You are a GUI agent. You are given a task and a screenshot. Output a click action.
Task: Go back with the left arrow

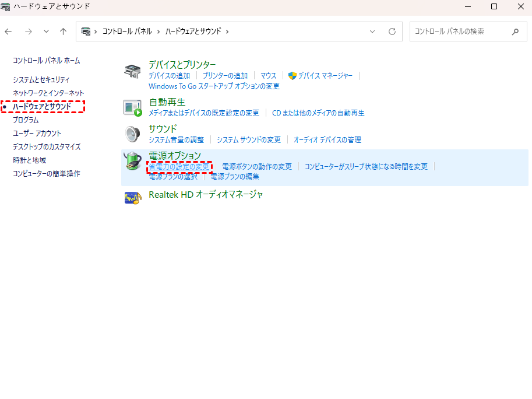point(9,32)
